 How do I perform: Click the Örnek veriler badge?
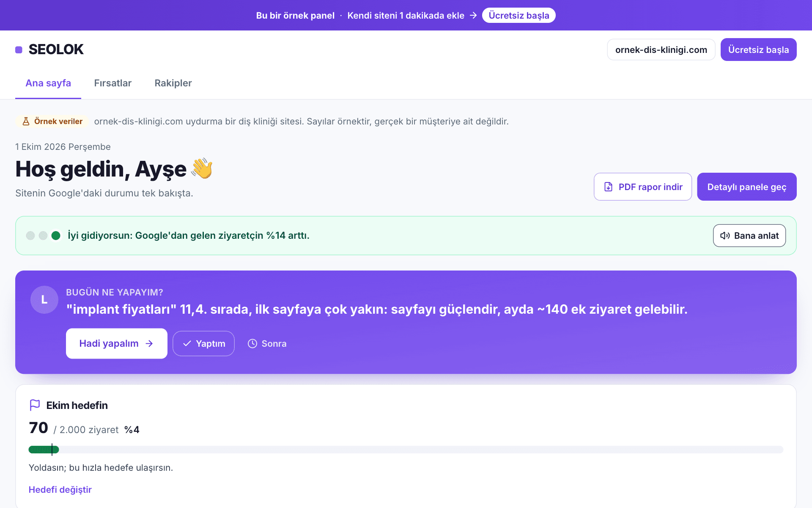(52, 121)
